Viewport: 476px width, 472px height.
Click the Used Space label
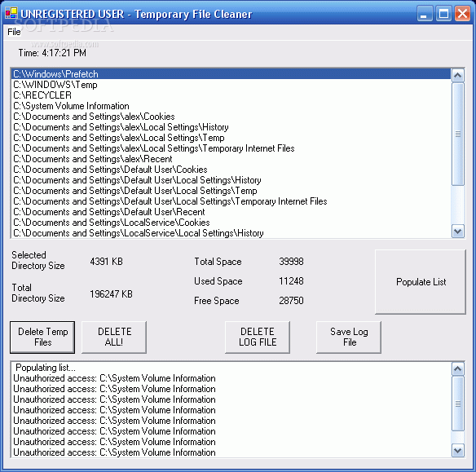(x=218, y=281)
